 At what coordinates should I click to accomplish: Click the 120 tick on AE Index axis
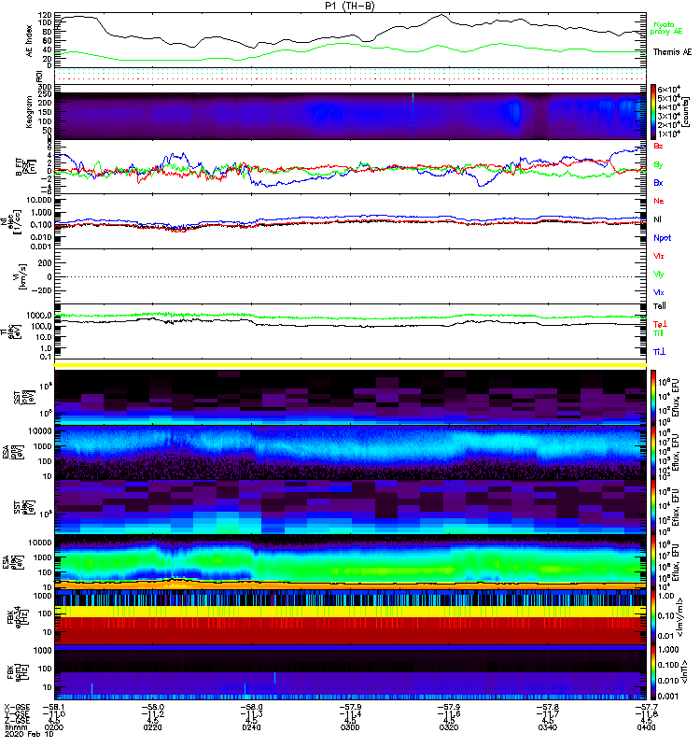tap(46, 15)
